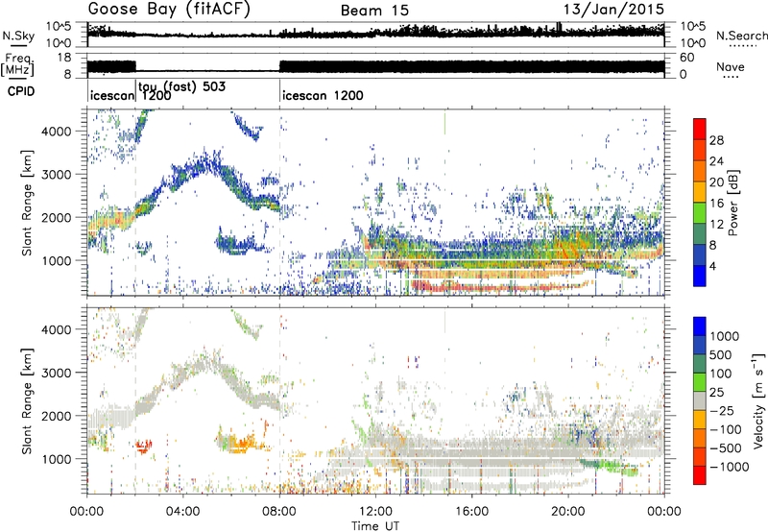The height and width of the screenshot is (532, 768).
Task: Click the 'Nave' legend label
Action: pos(731,67)
